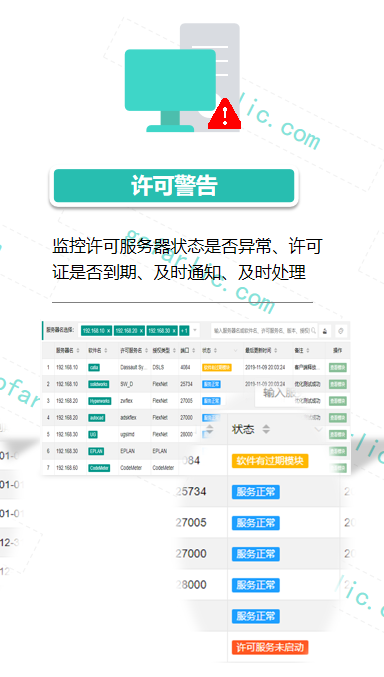
Task: Open the server selection dropdown arrow
Action: (195, 331)
